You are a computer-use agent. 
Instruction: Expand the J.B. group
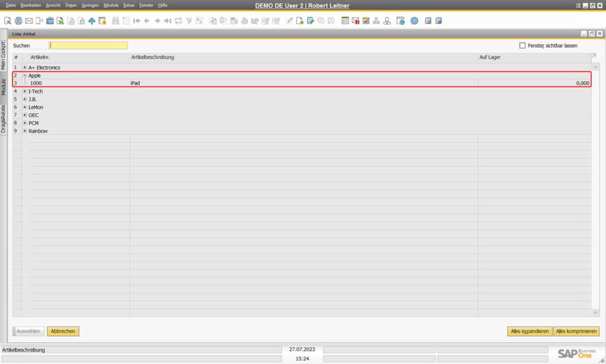click(25, 99)
